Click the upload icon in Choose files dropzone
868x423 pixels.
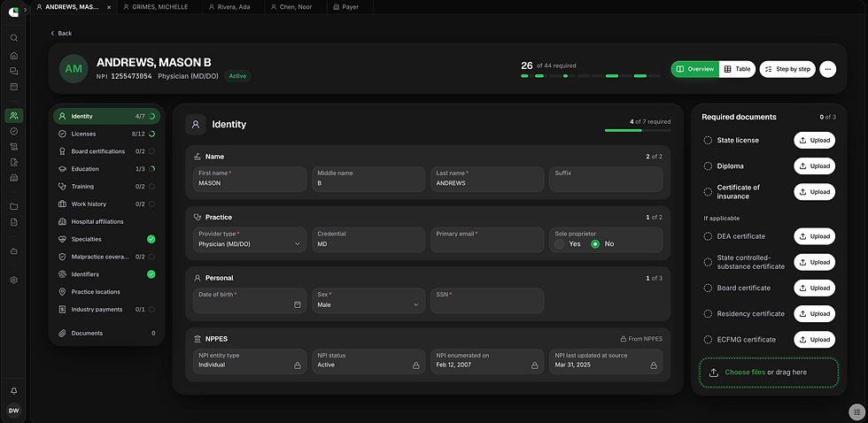coord(714,373)
